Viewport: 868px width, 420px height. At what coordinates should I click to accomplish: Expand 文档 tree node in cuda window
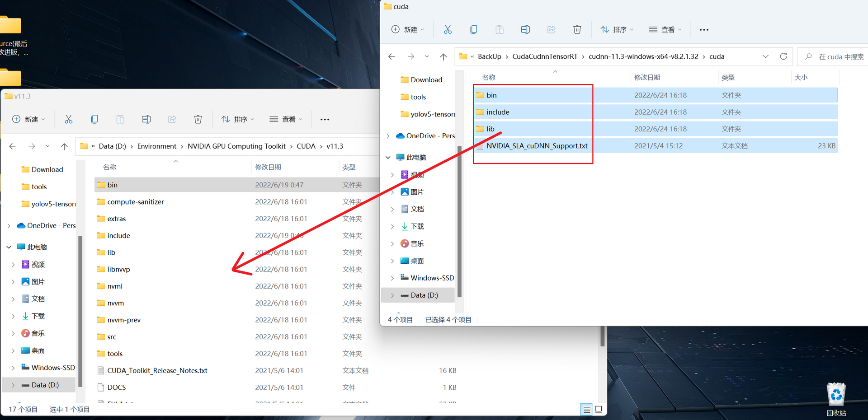[392, 209]
